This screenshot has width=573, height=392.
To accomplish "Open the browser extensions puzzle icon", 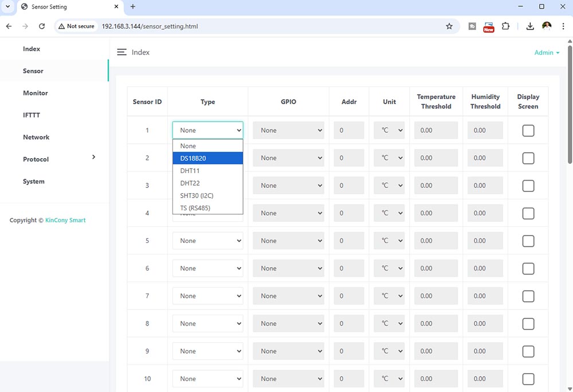I will (505, 26).
